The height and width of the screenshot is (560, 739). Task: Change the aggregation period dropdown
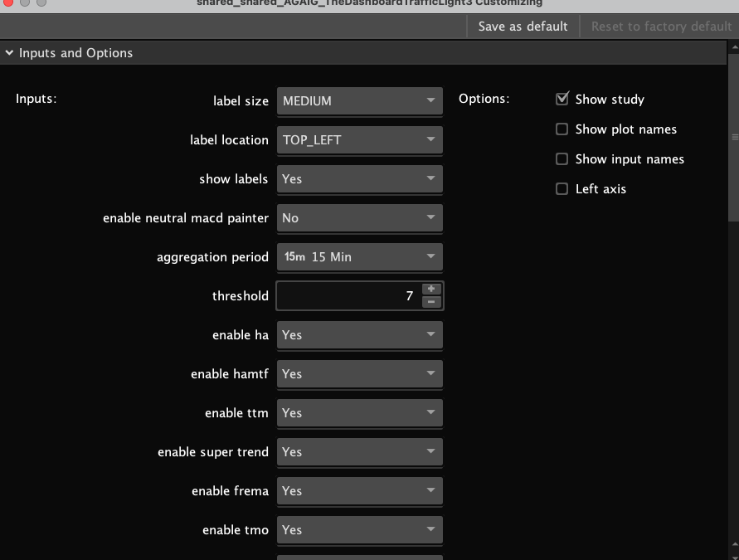click(x=359, y=257)
